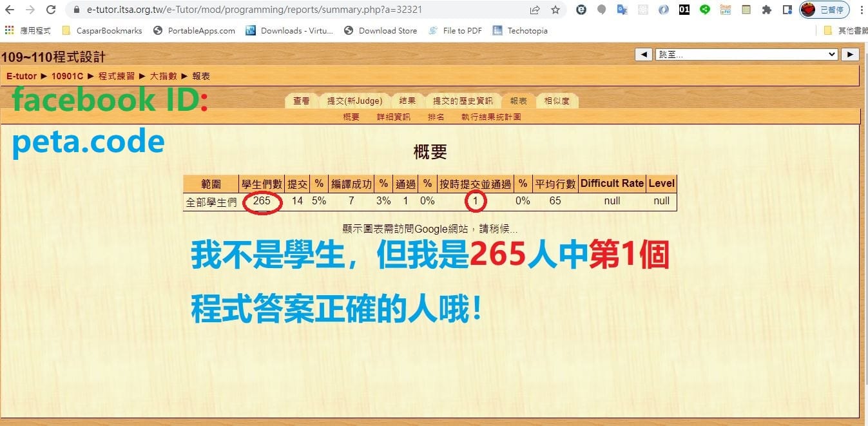
Task: Click the share page icon in address bar
Action: [x=535, y=10]
